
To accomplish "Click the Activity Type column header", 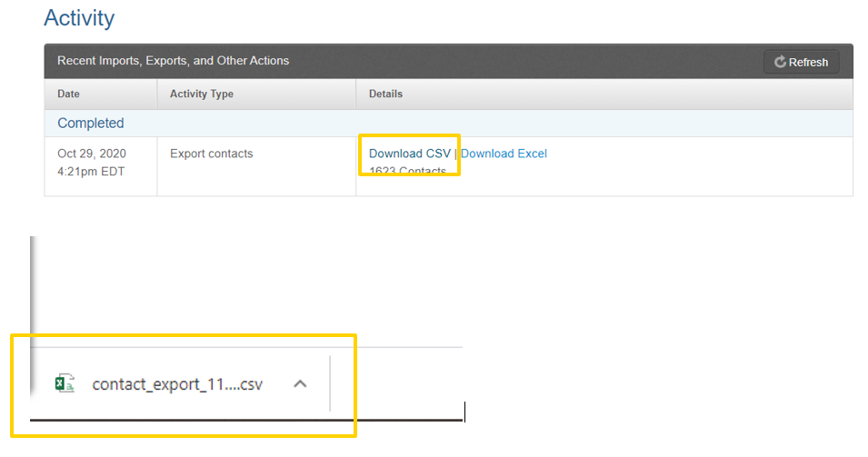I will (x=201, y=94).
